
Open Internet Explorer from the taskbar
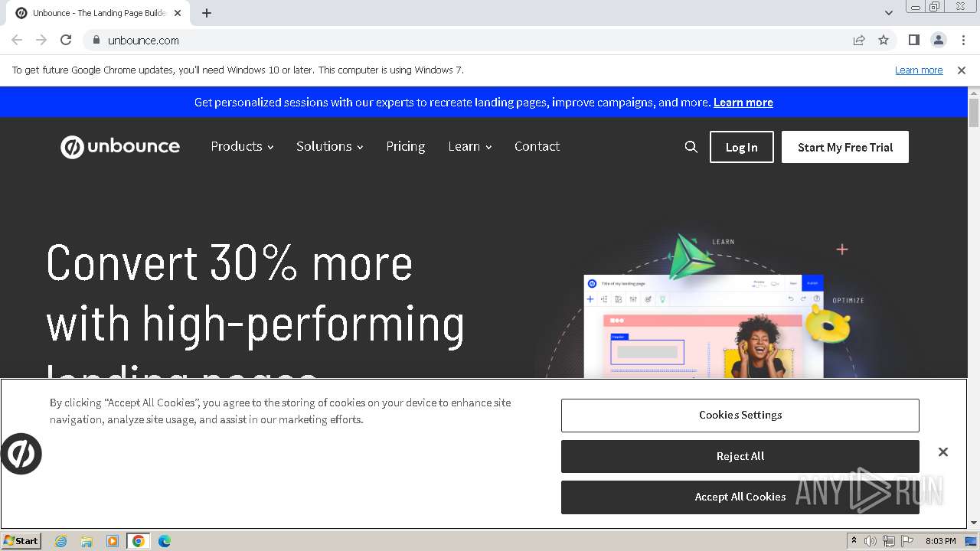click(61, 541)
